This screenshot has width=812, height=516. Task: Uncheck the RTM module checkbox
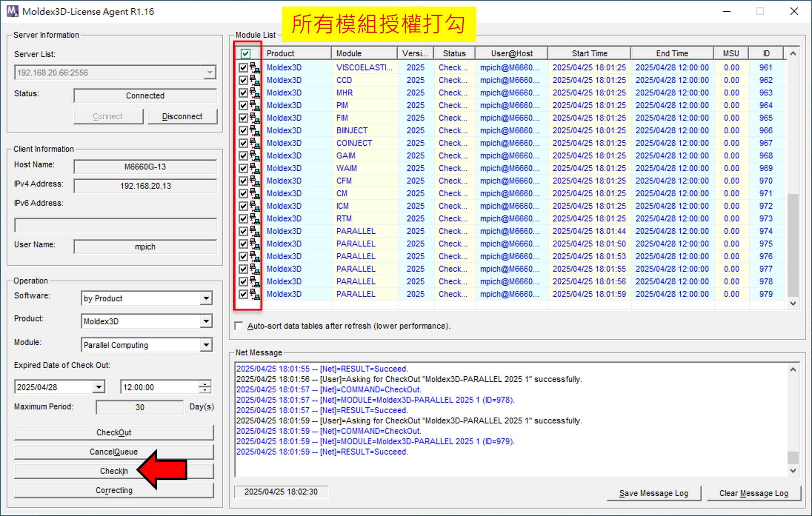point(243,219)
